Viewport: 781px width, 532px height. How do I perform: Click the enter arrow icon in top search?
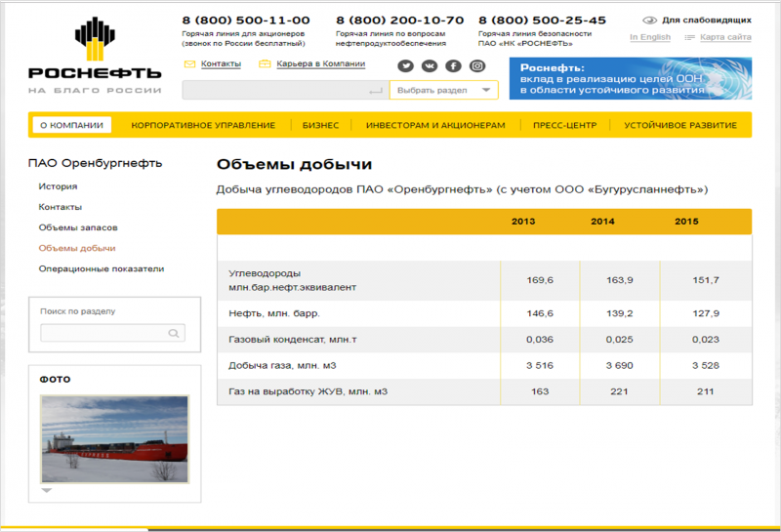[376, 91]
